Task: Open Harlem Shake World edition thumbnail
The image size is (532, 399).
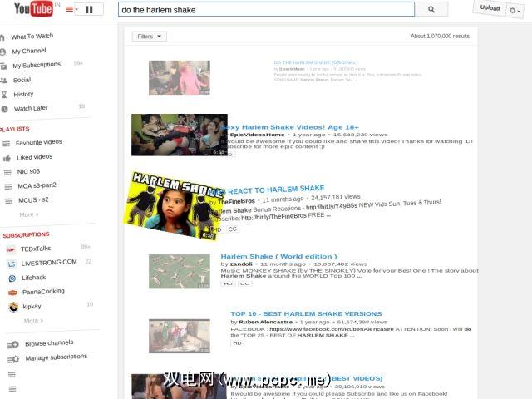Action: click(x=180, y=272)
